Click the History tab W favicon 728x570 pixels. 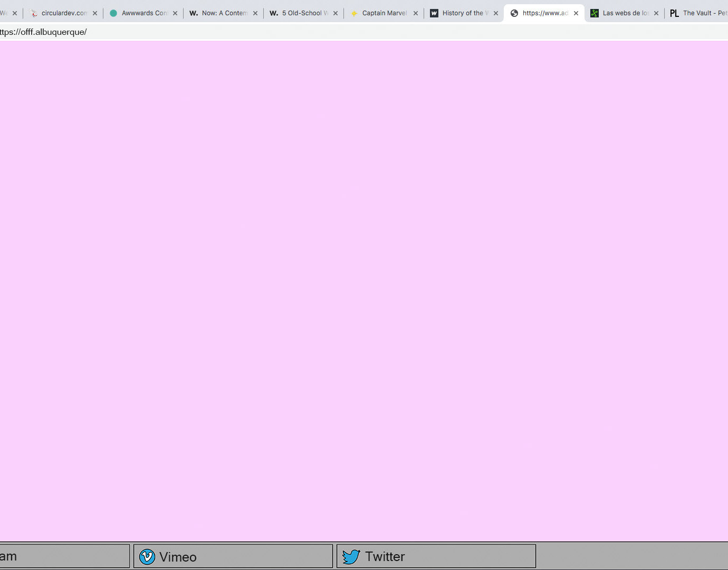click(434, 13)
